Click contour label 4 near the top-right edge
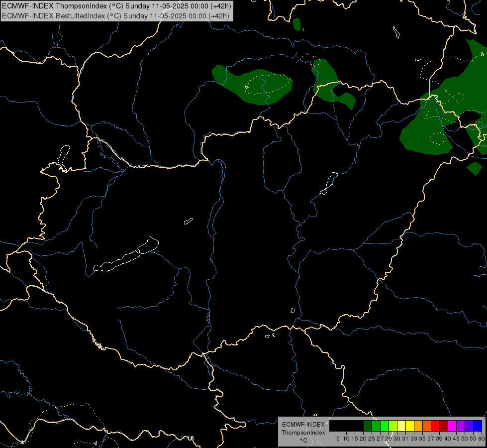The image size is (487, 448). pyautogui.click(x=482, y=54)
